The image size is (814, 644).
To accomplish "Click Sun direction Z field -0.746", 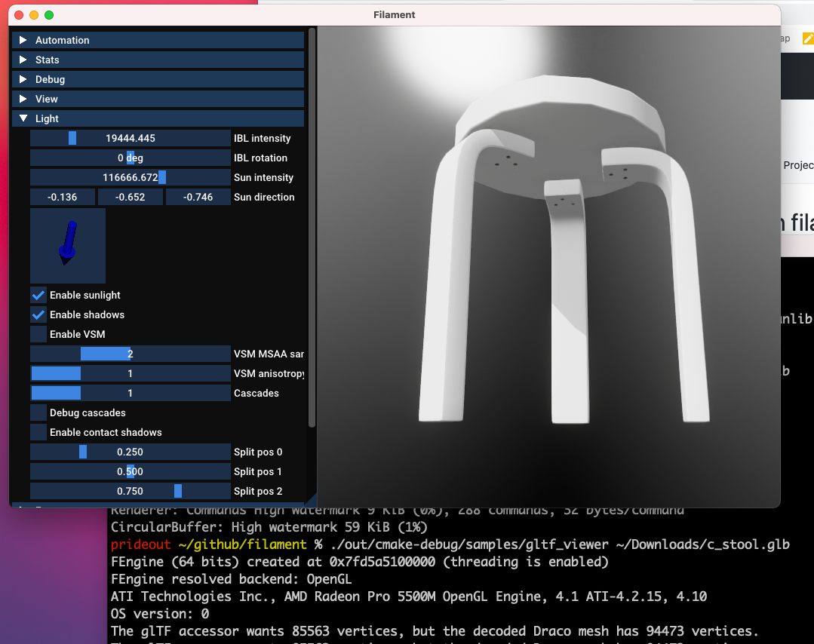I will click(x=198, y=197).
